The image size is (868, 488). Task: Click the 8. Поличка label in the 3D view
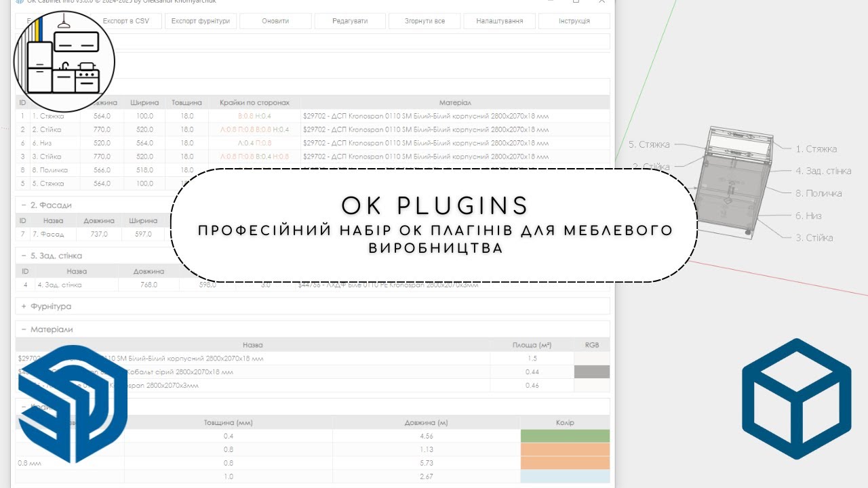(818, 193)
